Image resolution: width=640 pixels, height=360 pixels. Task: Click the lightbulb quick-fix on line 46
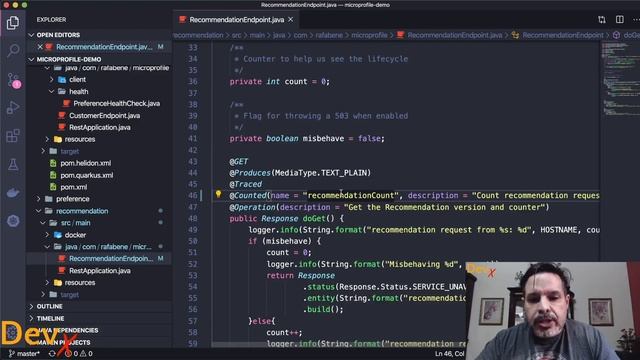pyautogui.click(x=218, y=194)
